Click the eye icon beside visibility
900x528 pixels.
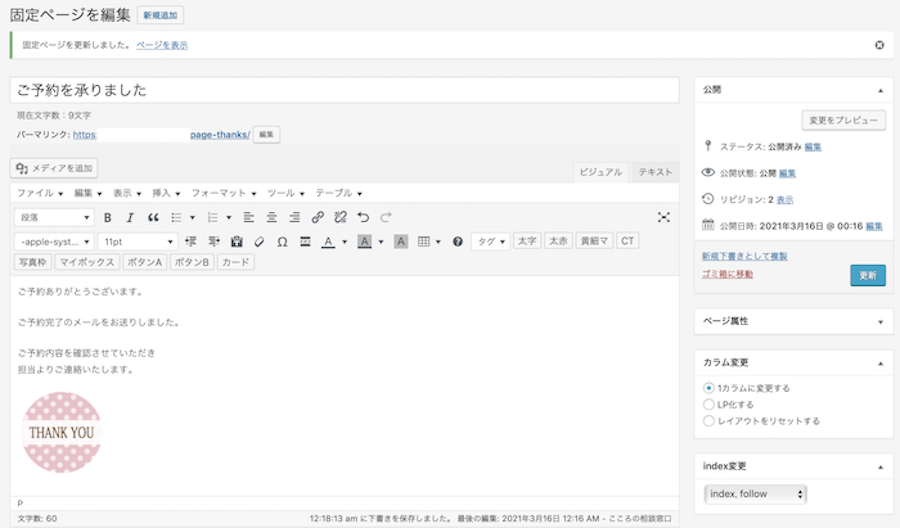[708, 172]
